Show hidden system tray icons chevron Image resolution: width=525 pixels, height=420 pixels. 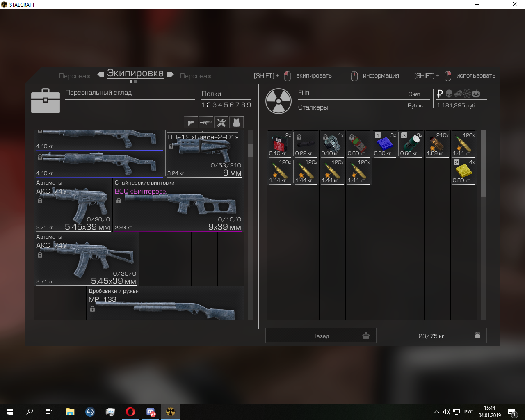[x=436, y=412]
